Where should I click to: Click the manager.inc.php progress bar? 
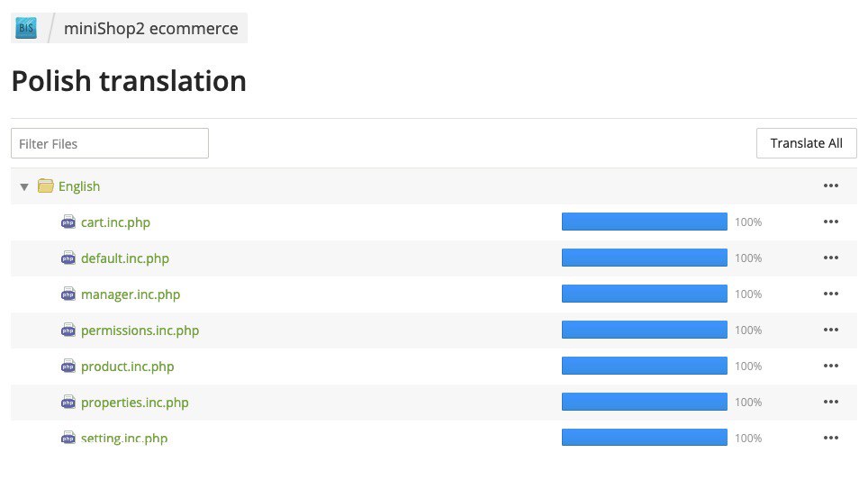tap(645, 294)
